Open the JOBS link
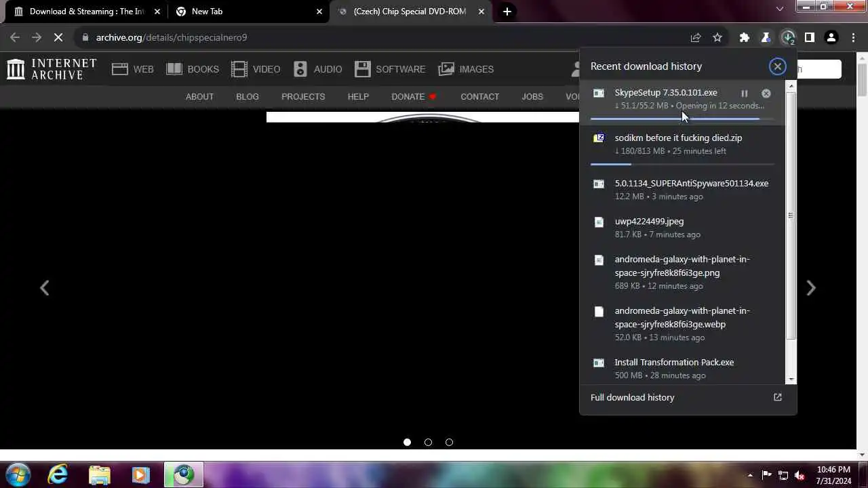 point(532,97)
